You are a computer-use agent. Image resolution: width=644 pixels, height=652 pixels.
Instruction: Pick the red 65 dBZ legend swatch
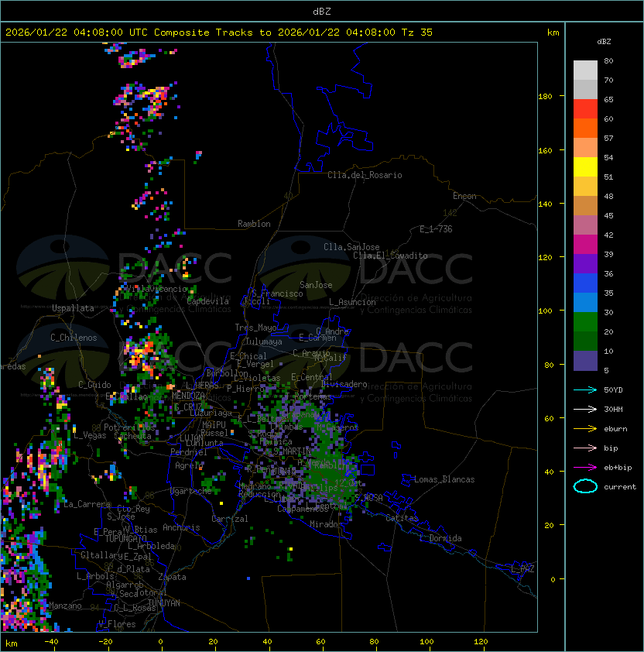point(585,108)
